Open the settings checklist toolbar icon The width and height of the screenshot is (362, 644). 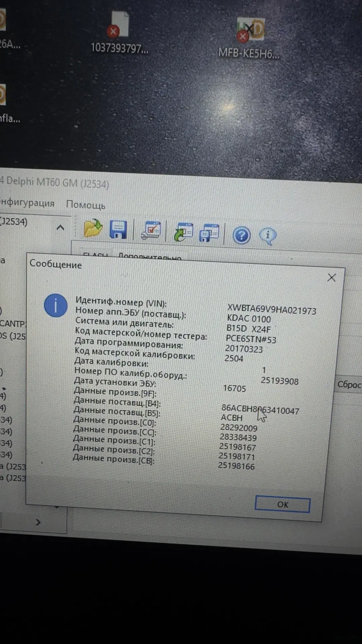(151, 230)
